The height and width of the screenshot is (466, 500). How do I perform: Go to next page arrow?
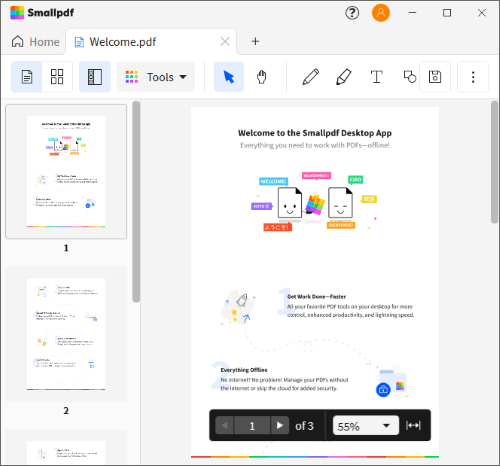click(280, 425)
